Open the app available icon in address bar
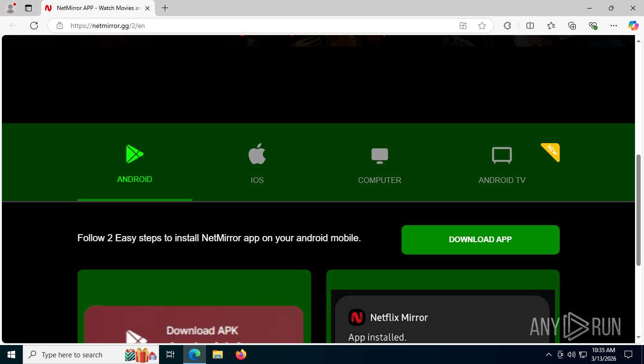 coord(463,26)
